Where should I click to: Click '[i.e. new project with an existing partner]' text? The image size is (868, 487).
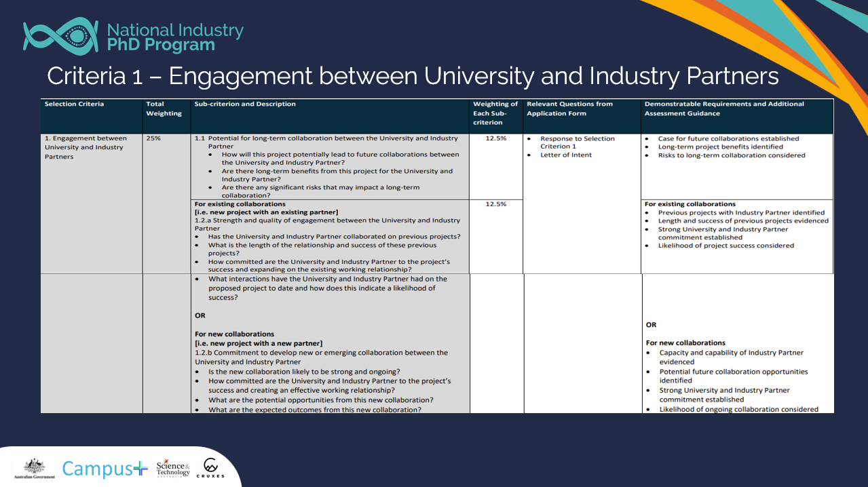[x=266, y=212]
